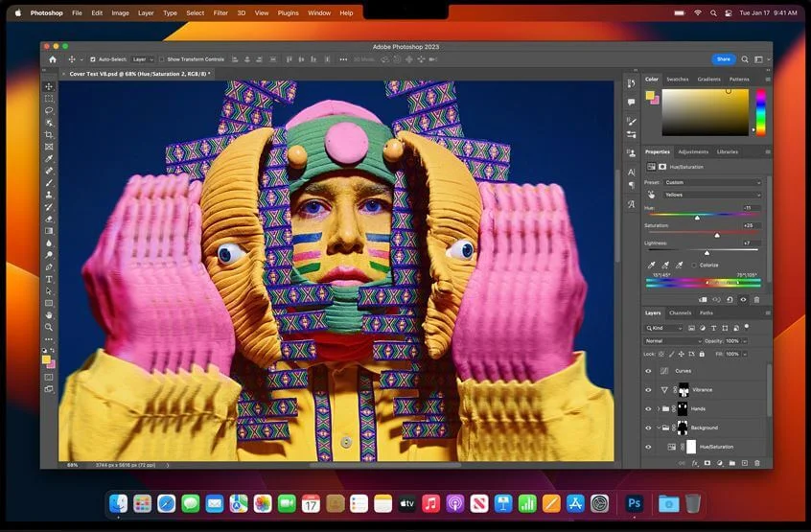Toggle the Auto-Select checkbox
The height and width of the screenshot is (532, 811).
tap(93, 59)
